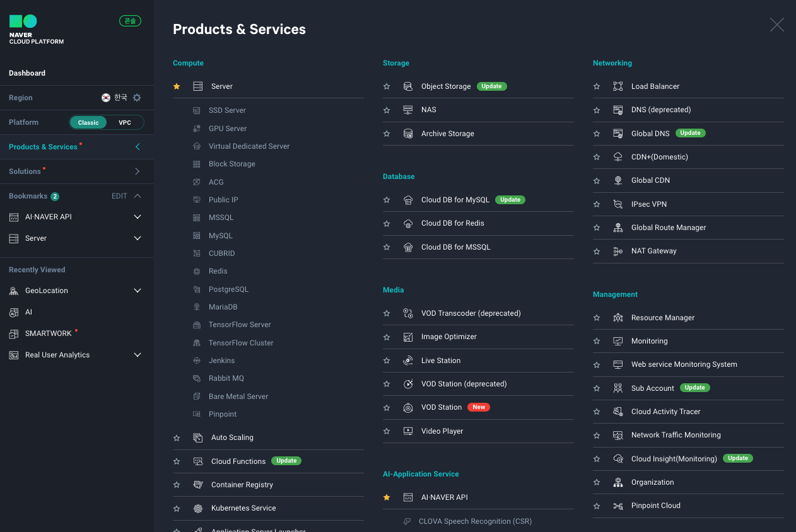Click the New badge beside VOD Station
This screenshot has height=532, width=796.
tap(479, 407)
